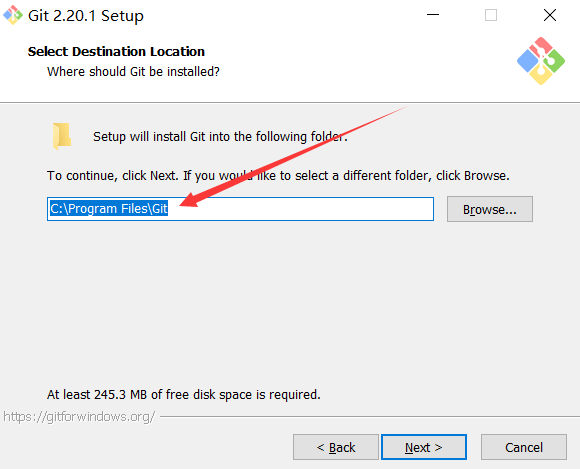The width and height of the screenshot is (580, 469).
Task: Click the yellow folder icon
Action: [62, 136]
